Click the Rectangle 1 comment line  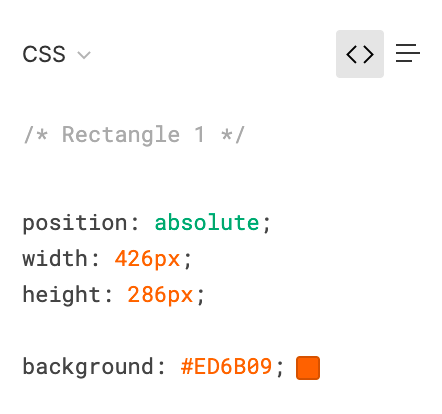pyautogui.click(x=134, y=135)
